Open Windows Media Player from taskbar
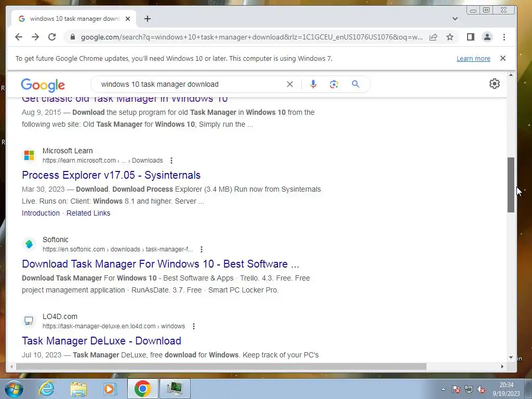Viewport: 532px width, 399px height. [x=110, y=389]
